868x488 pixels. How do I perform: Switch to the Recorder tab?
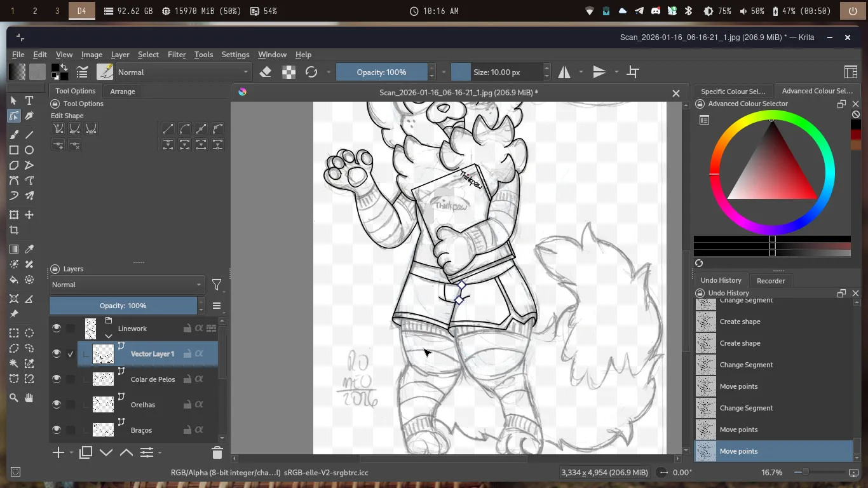pos(771,281)
